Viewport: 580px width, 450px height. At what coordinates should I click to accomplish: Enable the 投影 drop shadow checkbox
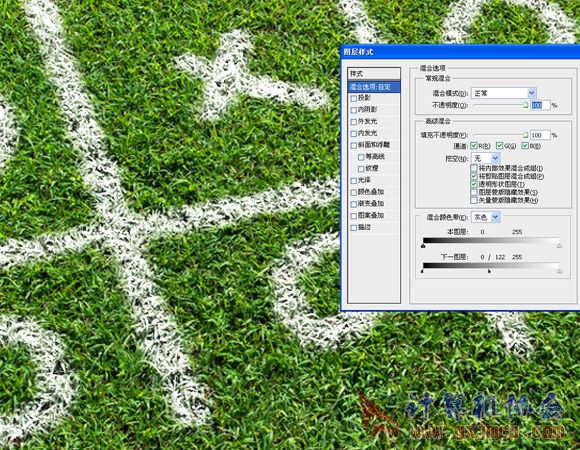[x=354, y=98]
